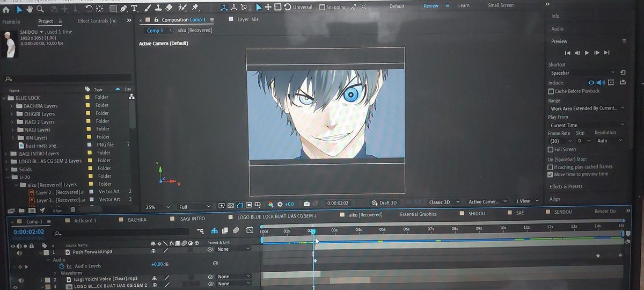
Task: Click the Position gizmo plus icon
Action: click(x=268, y=7)
